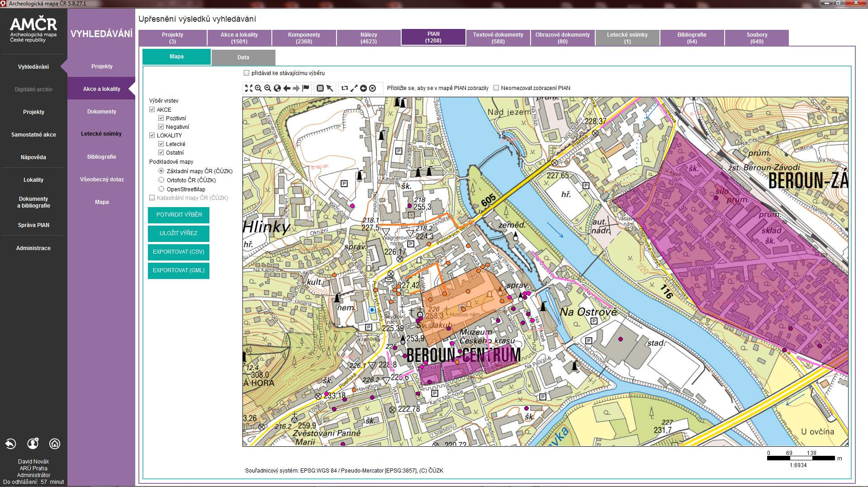Open Správa PIAN in sidebar
Viewport: 868px width, 487px height.
(33, 225)
